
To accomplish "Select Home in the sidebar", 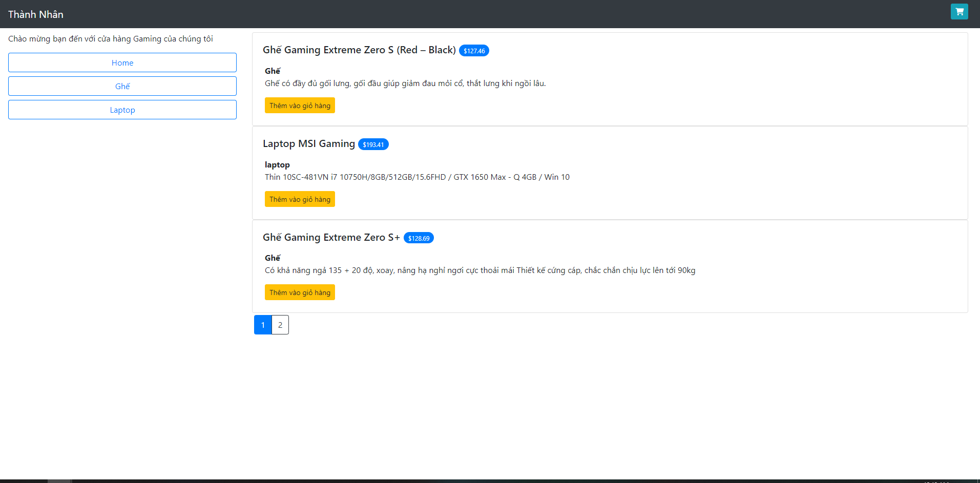I will click(x=122, y=62).
